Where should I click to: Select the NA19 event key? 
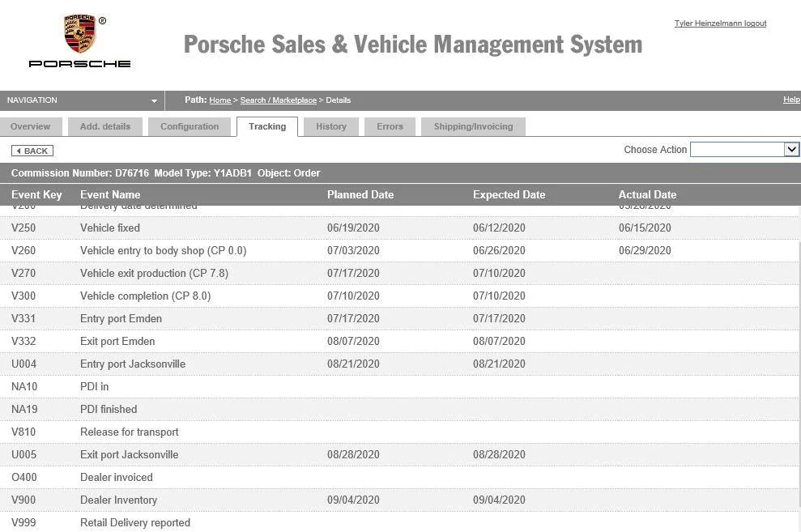click(x=24, y=410)
